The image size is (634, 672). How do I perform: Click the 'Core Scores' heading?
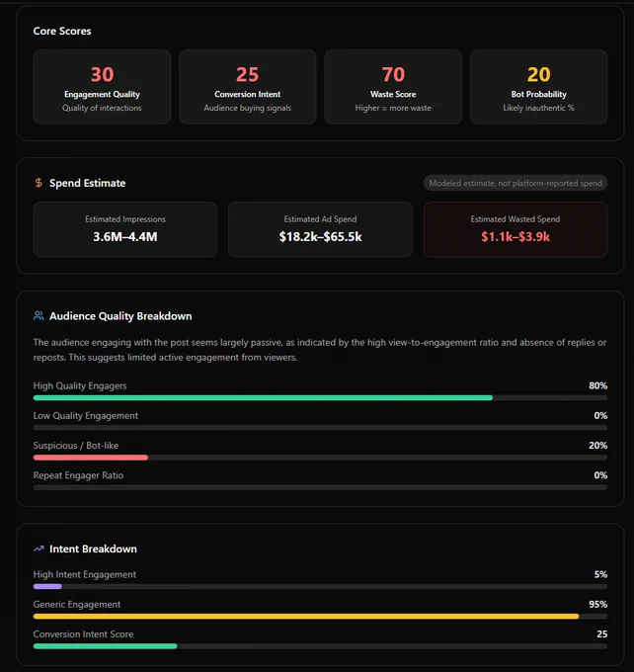62,31
